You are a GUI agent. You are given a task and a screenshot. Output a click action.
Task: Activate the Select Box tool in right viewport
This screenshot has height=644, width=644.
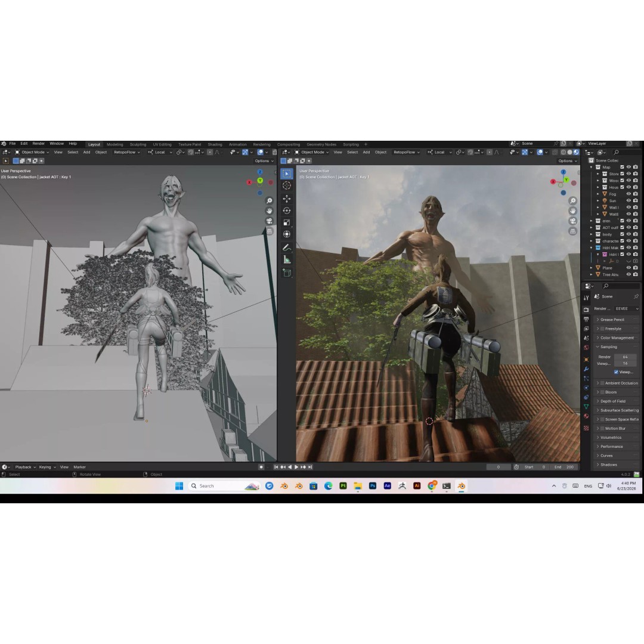(x=287, y=174)
